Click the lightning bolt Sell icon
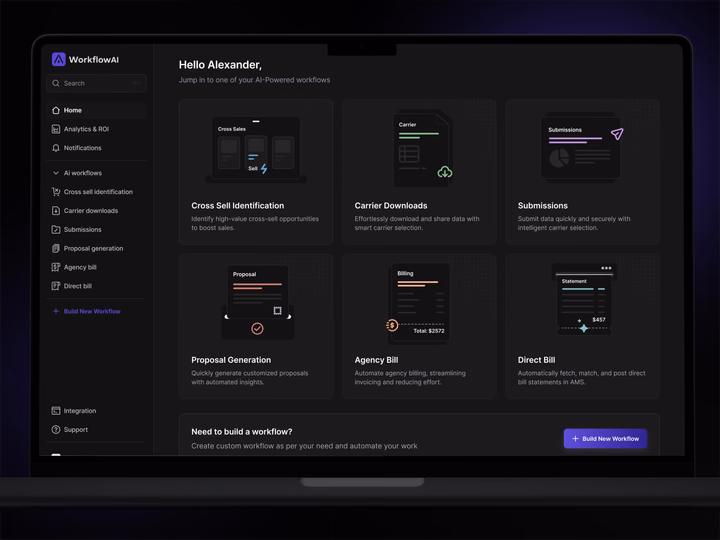 click(x=264, y=169)
